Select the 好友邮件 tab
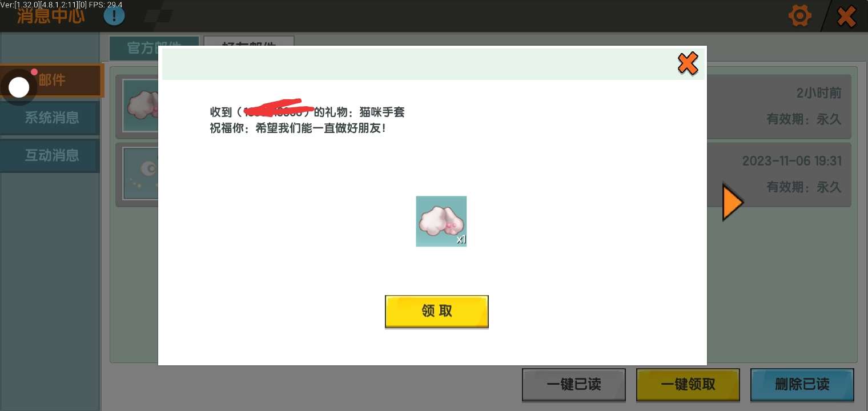Screen dimensions: 868x411 pos(249,42)
